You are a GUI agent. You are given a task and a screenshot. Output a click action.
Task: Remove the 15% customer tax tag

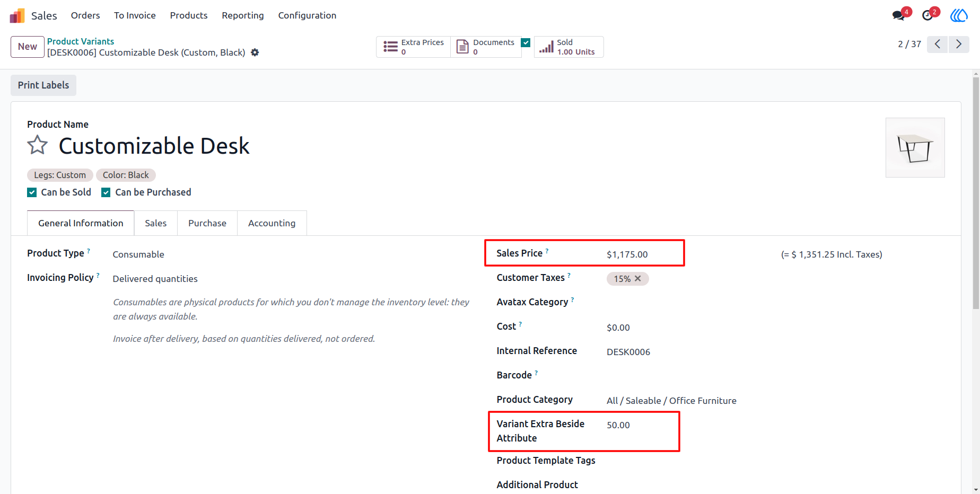click(x=638, y=279)
